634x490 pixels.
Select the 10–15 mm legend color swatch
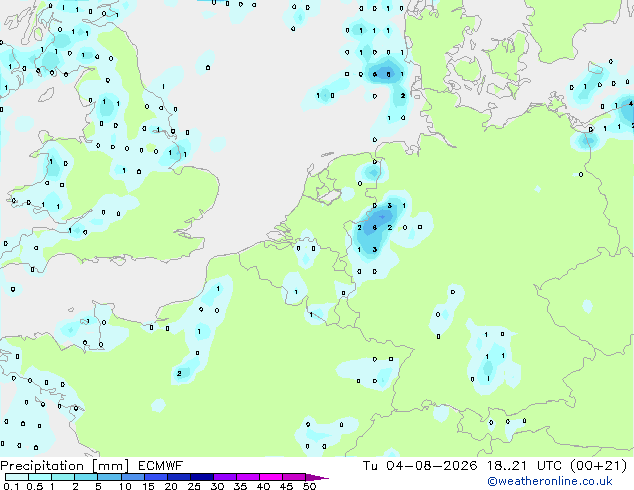point(133,477)
